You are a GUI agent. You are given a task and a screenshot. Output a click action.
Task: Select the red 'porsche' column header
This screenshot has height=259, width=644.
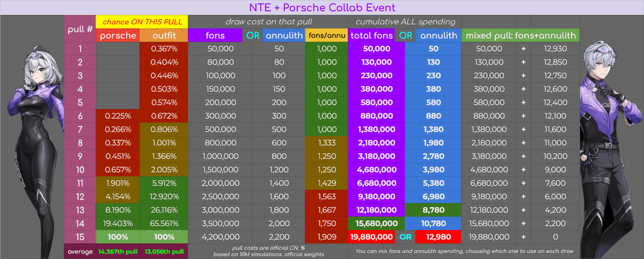[x=118, y=35]
